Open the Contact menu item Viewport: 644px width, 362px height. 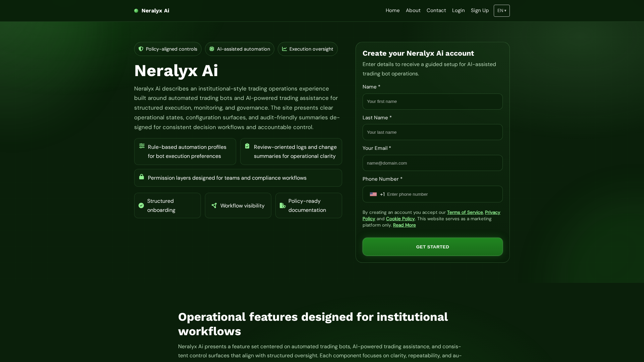436,10
